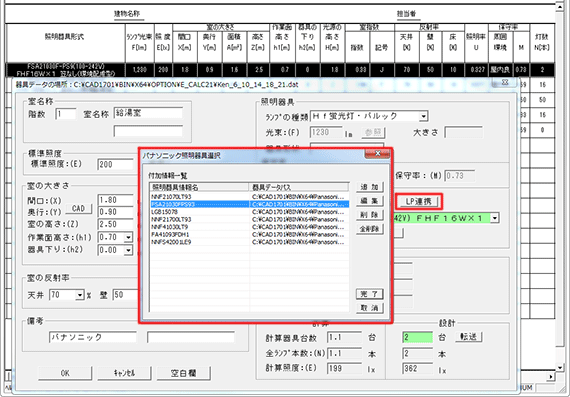Click the 壁 reflectance field showing 50
Image resolution: width=570 pixels, height=397 pixels.
[x=126, y=295]
